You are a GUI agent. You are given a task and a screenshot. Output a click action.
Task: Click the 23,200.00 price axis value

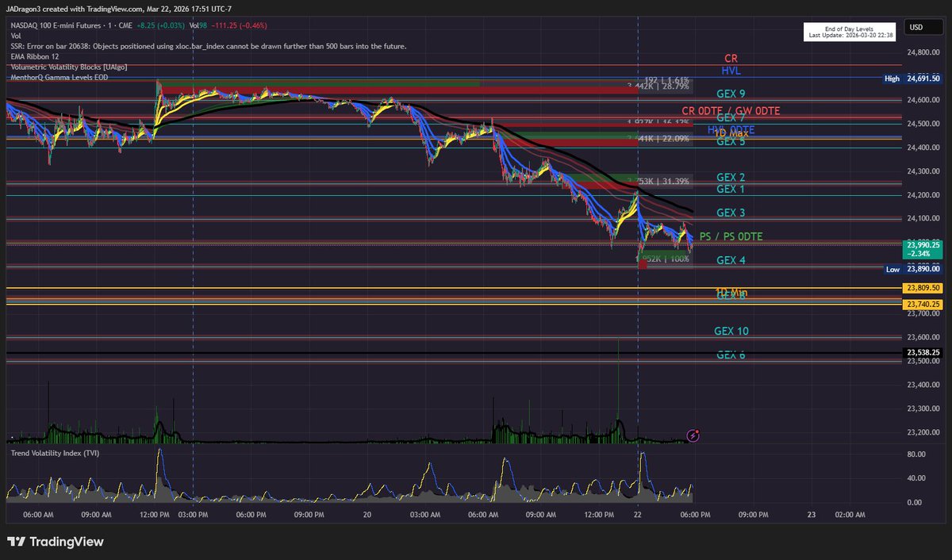pyautogui.click(x=924, y=432)
